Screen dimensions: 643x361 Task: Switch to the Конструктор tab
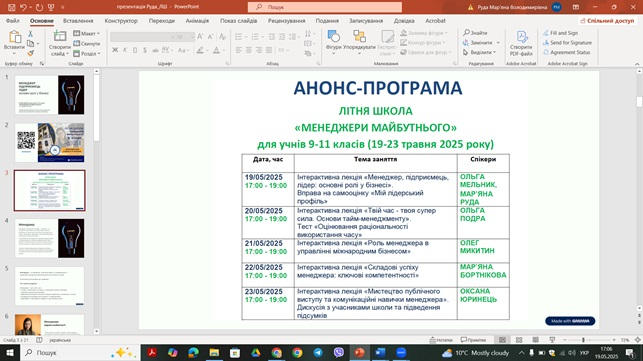tap(121, 21)
